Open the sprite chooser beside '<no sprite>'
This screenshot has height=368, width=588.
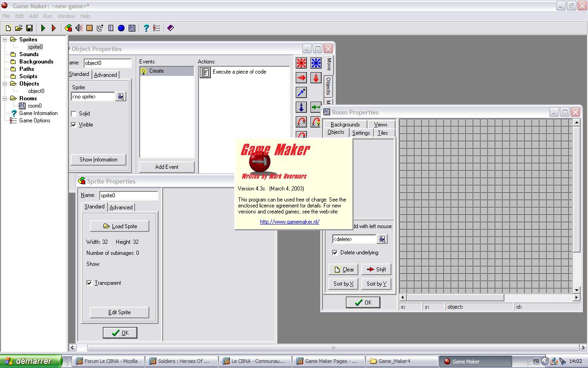(x=121, y=97)
